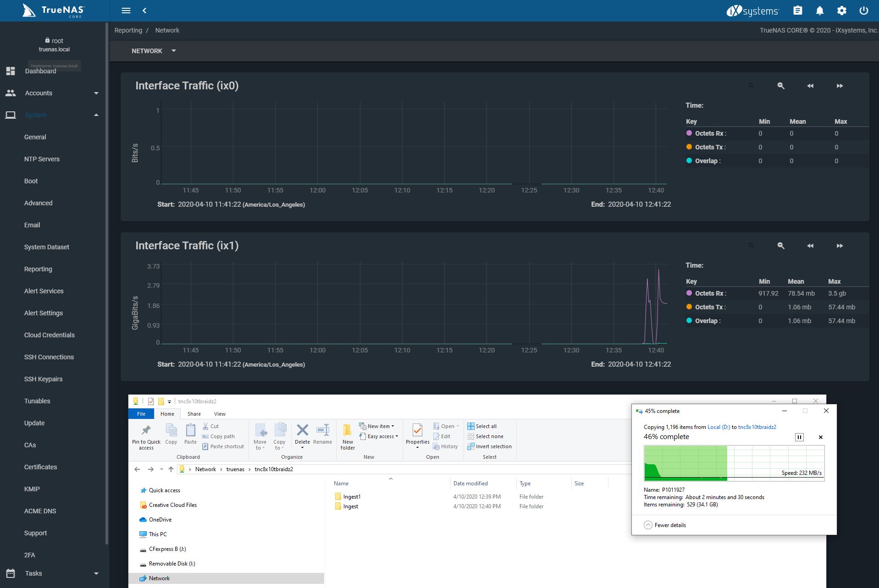The height and width of the screenshot is (588, 879).
Task: Open the alerts bell icon
Action: [820, 11]
